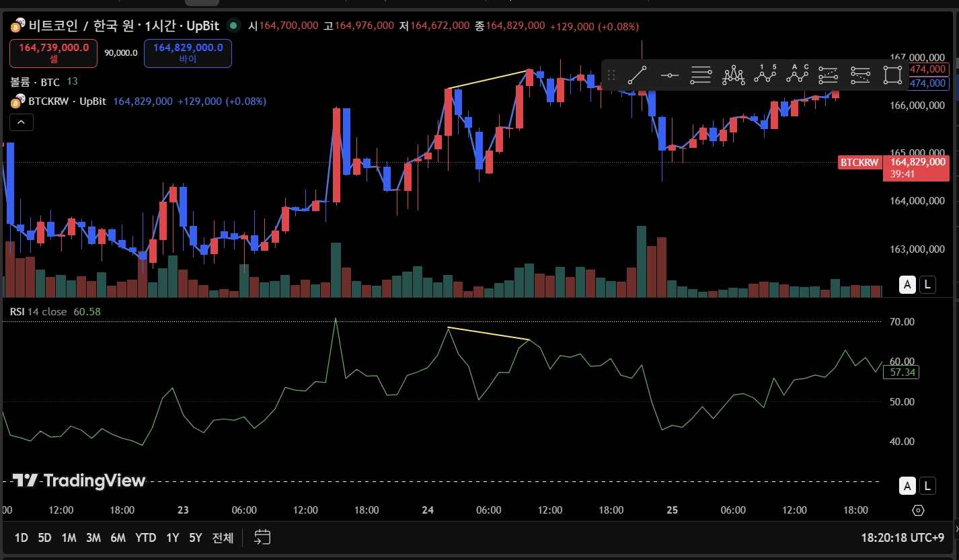Open the UTC+9 timezone menu
959x560 pixels.
tap(903, 538)
